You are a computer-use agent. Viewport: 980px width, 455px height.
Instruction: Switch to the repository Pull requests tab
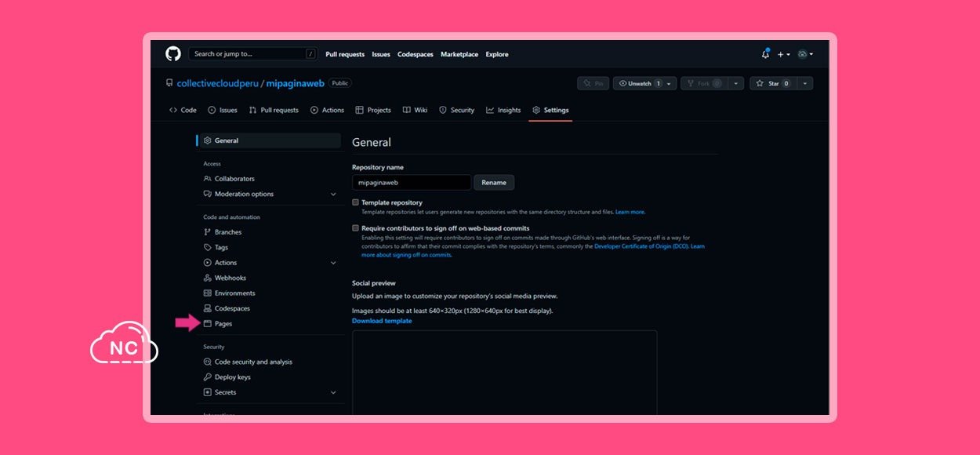(274, 110)
